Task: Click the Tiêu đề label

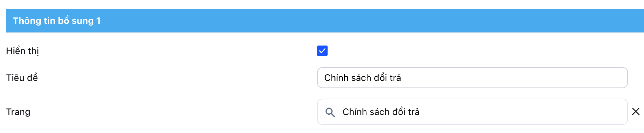Action: click(22, 78)
